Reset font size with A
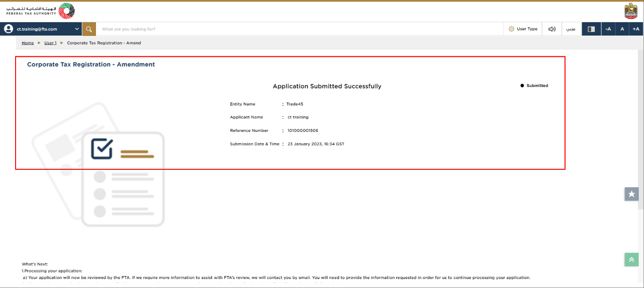This screenshot has width=644, height=288. [x=622, y=29]
